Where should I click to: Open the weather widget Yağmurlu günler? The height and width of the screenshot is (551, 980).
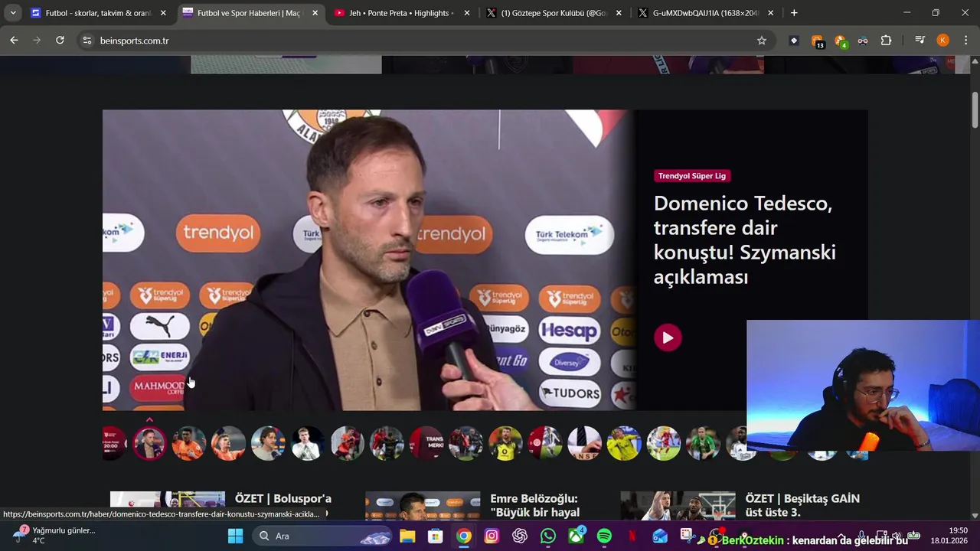[54, 535]
